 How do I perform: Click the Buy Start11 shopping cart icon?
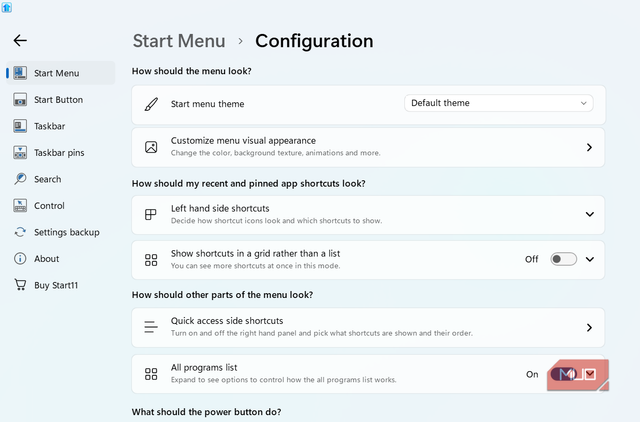tap(20, 284)
